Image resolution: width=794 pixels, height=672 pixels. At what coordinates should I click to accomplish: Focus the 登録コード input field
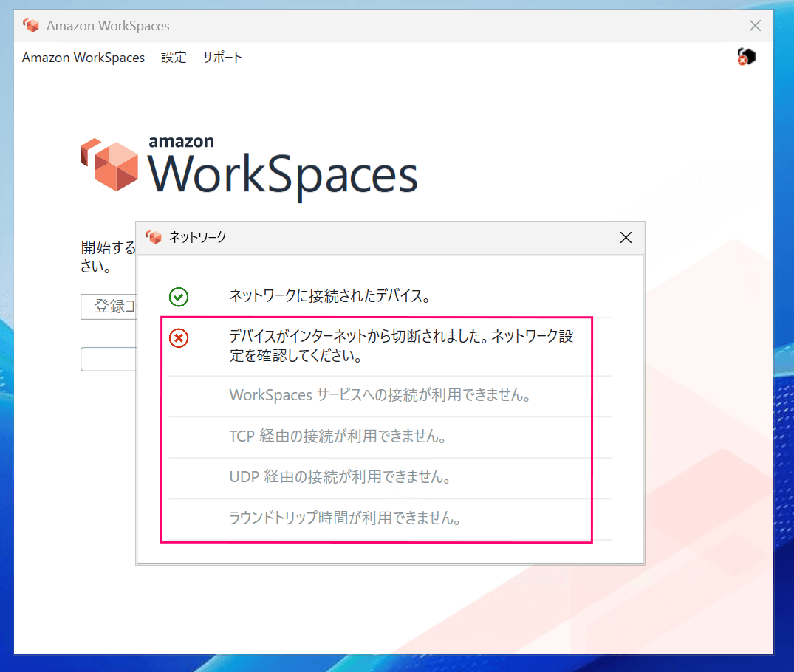tap(109, 306)
